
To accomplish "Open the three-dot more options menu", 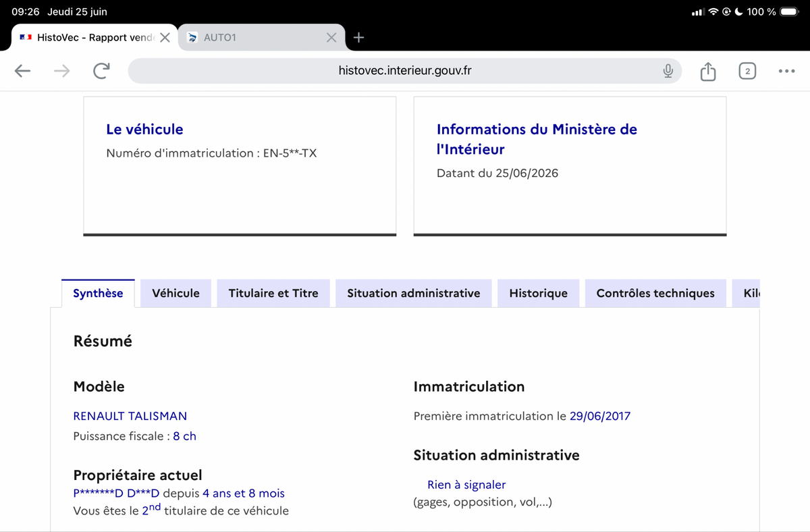I will tap(786, 71).
